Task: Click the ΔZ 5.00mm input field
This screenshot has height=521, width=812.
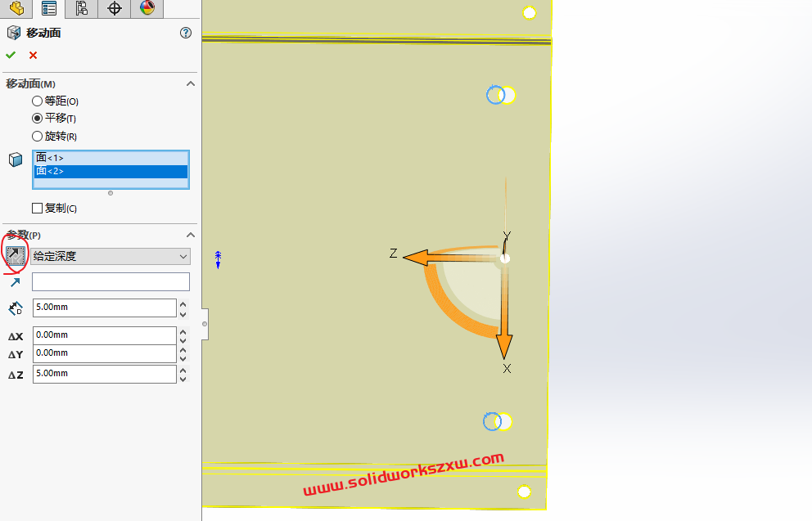Action: (104, 374)
